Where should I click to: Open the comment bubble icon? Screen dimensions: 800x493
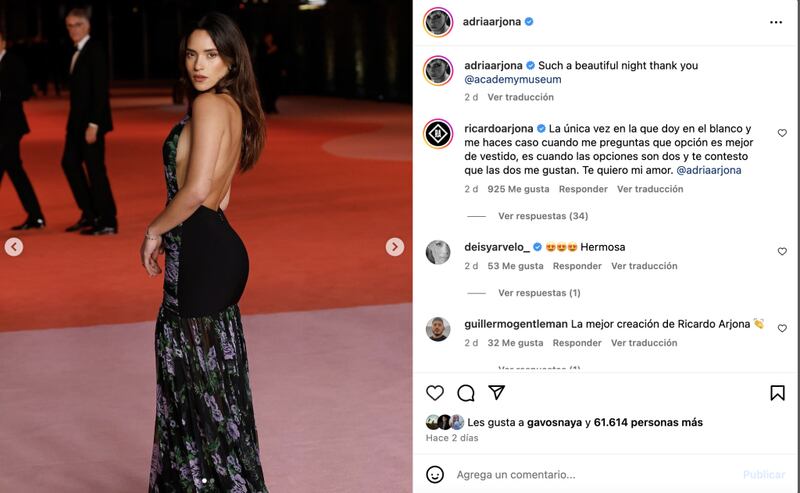(466, 393)
